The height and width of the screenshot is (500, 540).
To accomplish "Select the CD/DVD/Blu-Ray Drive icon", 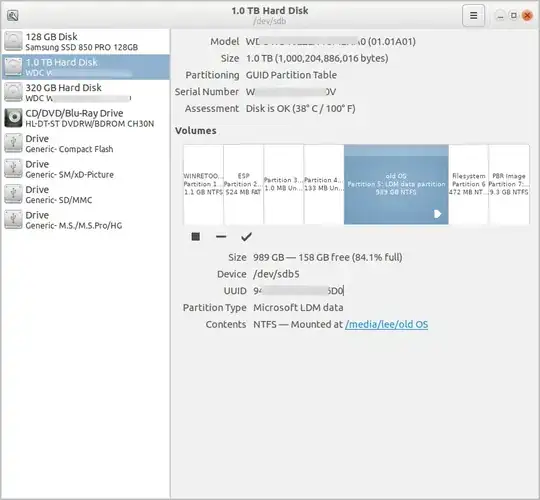I will click(x=13, y=118).
